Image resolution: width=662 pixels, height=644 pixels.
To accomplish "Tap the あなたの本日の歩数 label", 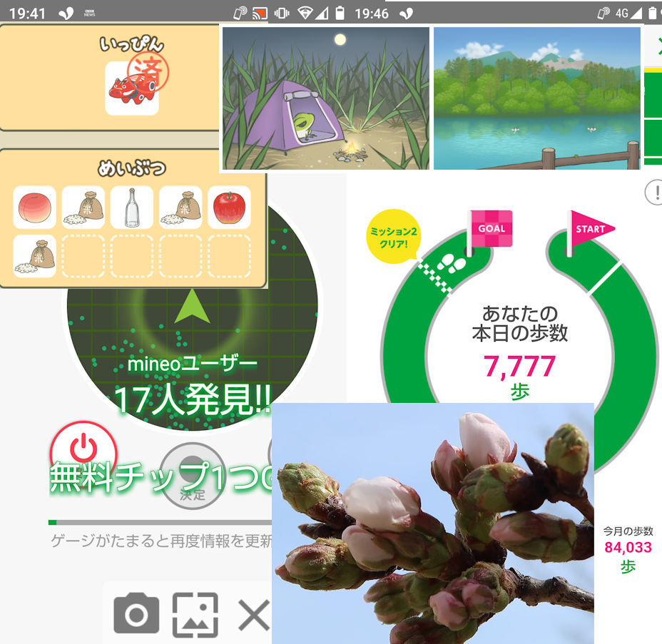I will tap(520, 323).
